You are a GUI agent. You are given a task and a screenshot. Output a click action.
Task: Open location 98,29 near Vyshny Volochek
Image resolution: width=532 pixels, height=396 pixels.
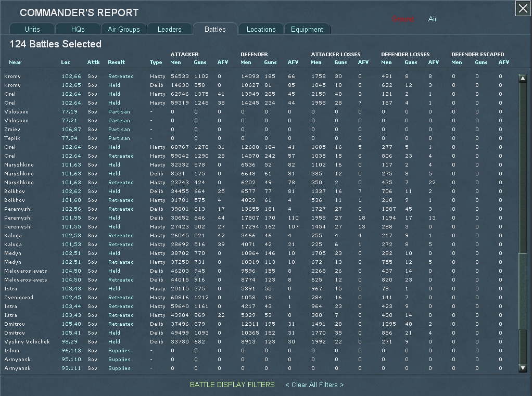[69, 341]
